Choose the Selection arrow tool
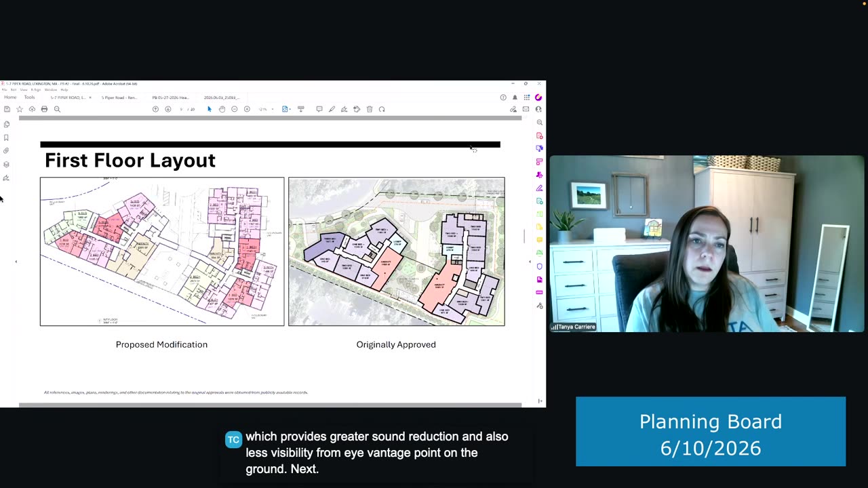The height and width of the screenshot is (488, 868). pos(210,109)
